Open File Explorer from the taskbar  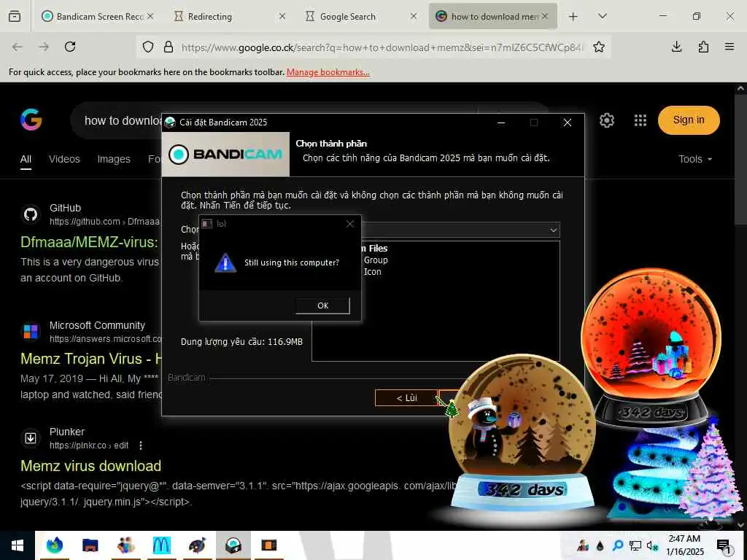click(x=90, y=545)
